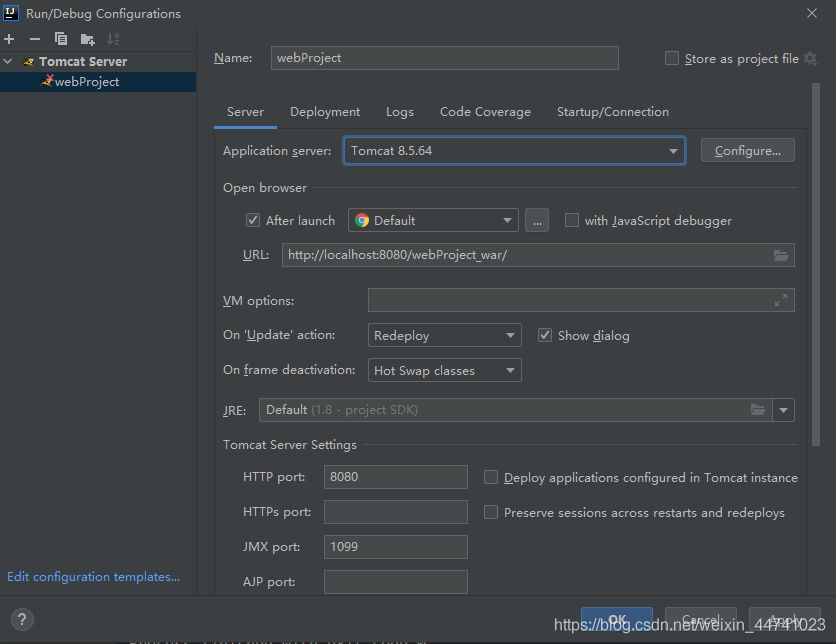The image size is (836, 644).
Task: Click the JMX port field
Action: tap(396, 547)
